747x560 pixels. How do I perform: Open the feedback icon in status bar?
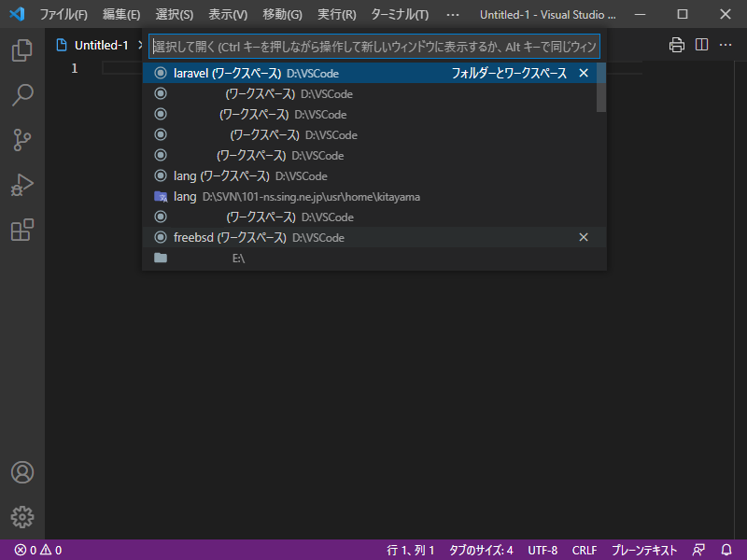click(698, 550)
